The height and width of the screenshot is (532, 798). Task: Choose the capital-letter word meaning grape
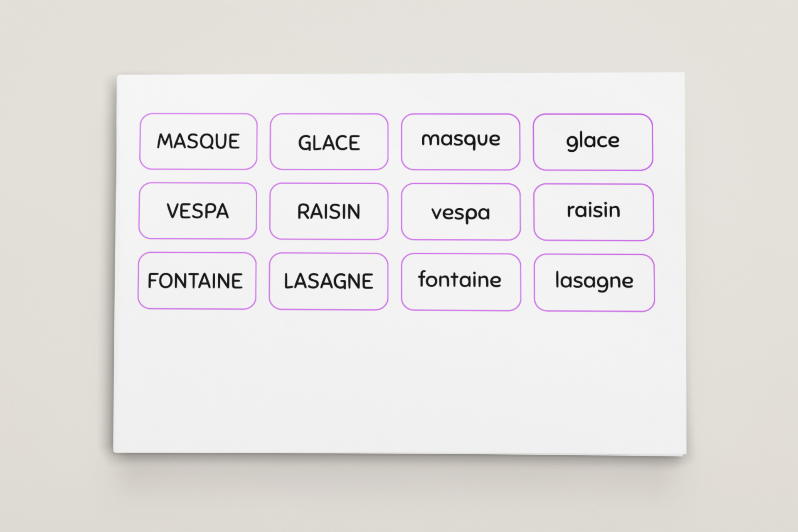coord(328,211)
